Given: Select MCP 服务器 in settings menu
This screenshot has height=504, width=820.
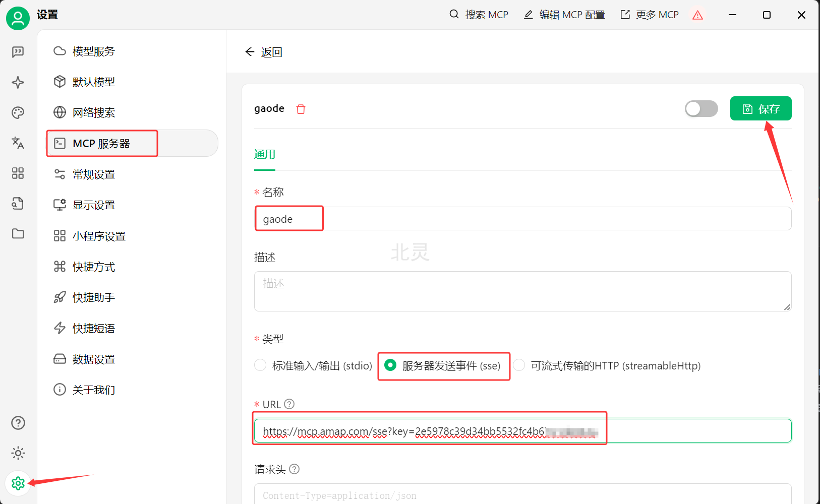Looking at the screenshot, I should [x=132, y=144].
